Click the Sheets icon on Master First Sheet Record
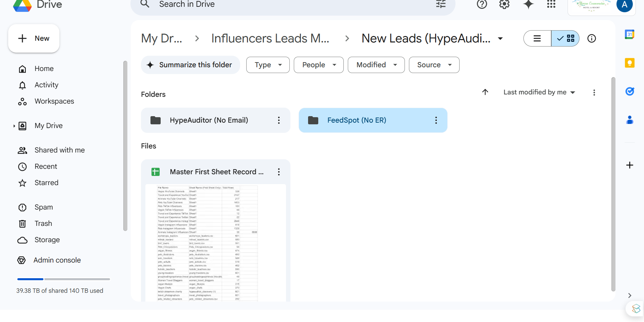 click(156, 172)
